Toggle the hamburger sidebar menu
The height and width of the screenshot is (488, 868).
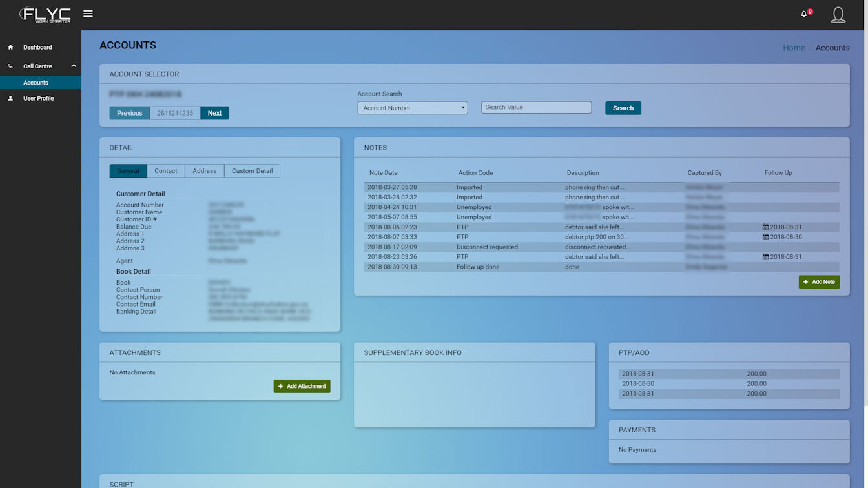(88, 14)
